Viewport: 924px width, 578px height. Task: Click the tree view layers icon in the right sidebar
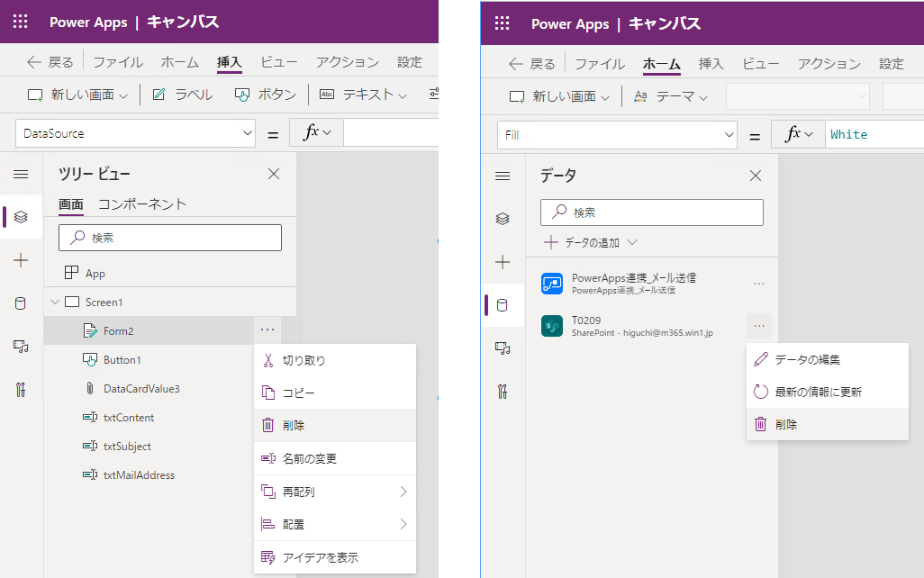click(503, 219)
